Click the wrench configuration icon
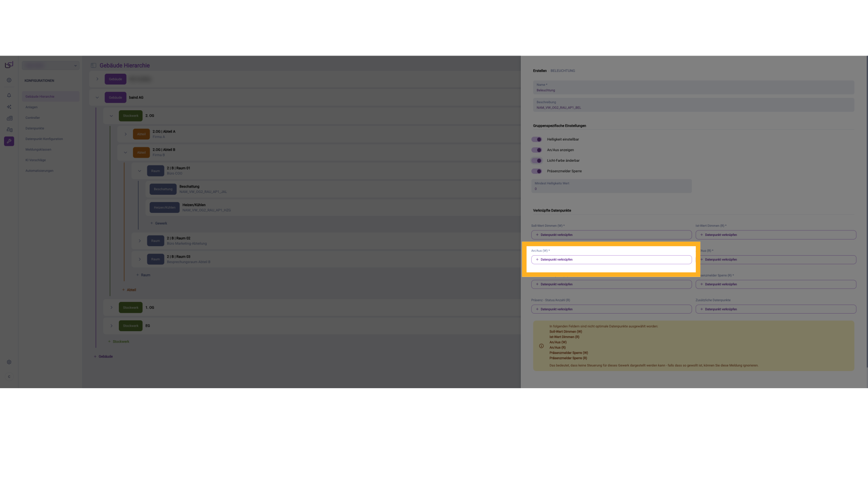 (9, 141)
